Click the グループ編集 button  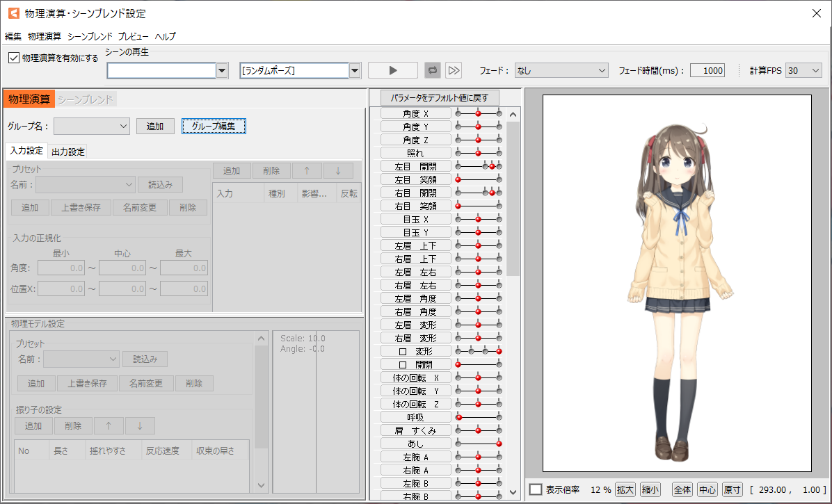click(x=214, y=126)
